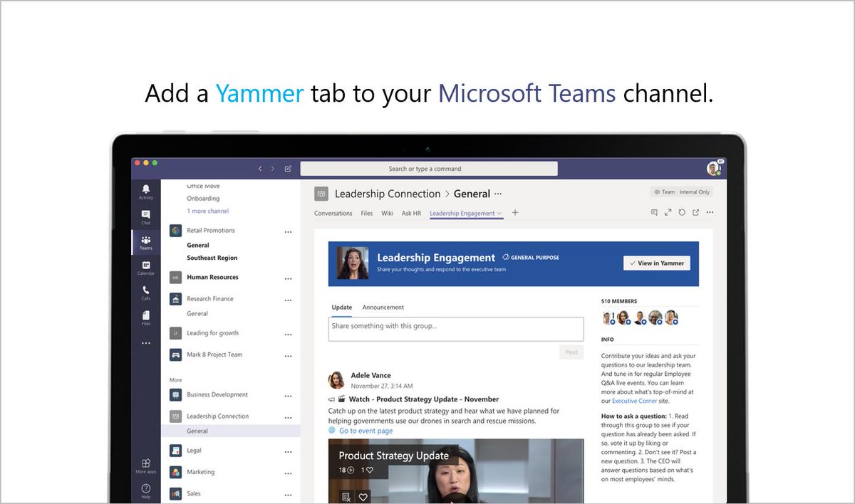Image resolution: width=855 pixels, height=504 pixels.
Task: Select General channel under Retail Promotions
Action: [198, 245]
